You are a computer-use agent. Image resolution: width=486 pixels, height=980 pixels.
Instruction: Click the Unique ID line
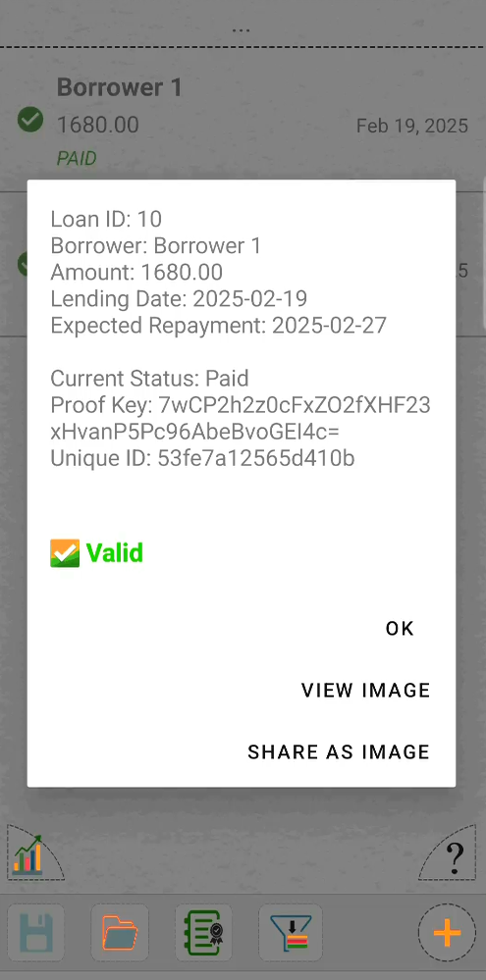(202, 459)
